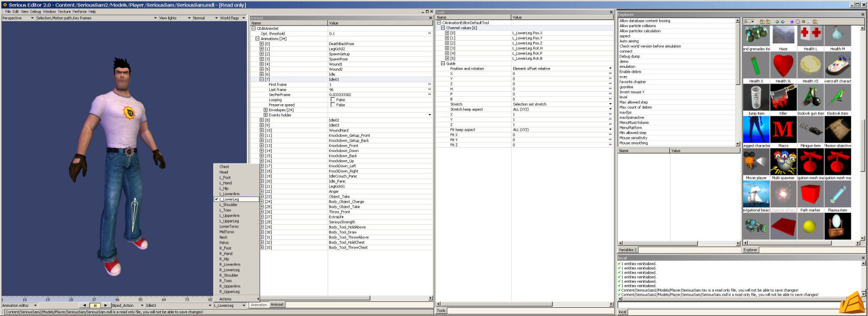Collapse animation entry [7] Idle01
This screenshot has height=316, width=868.
261,79
